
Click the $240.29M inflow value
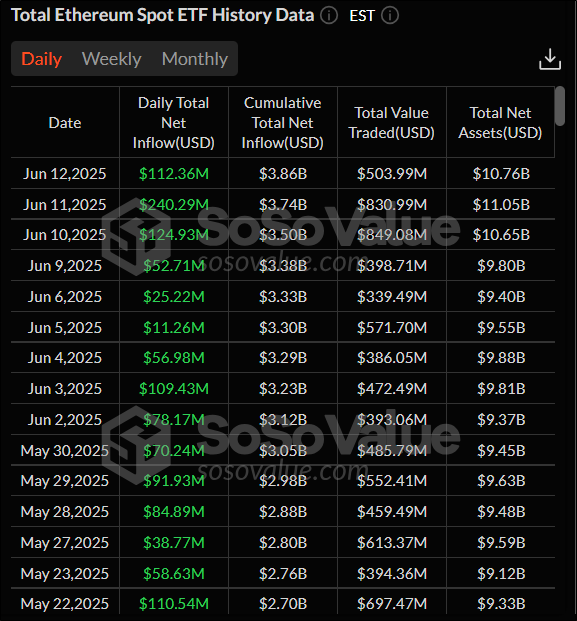[x=174, y=204]
